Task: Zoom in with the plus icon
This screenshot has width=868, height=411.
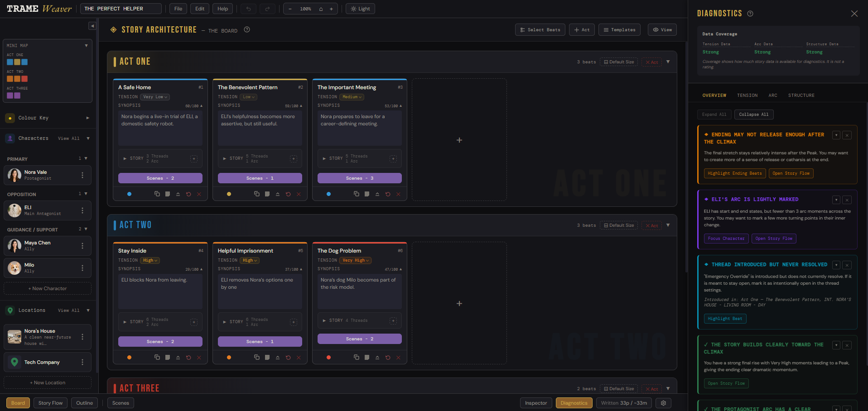Action: (x=331, y=9)
